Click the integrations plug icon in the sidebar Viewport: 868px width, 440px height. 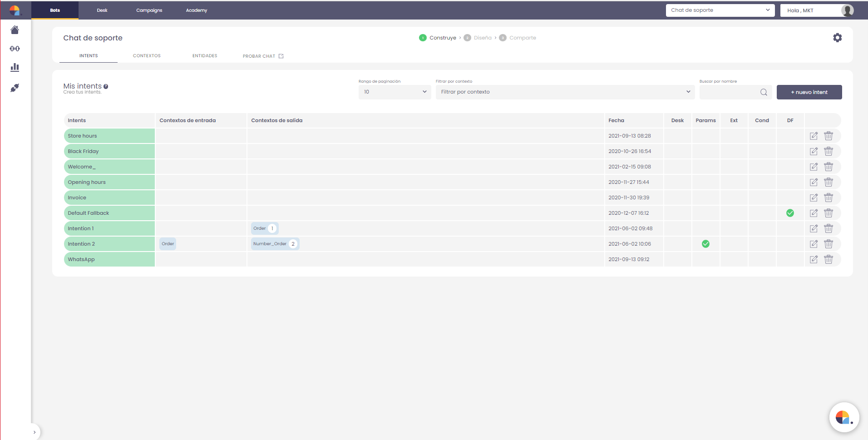click(x=15, y=88)
